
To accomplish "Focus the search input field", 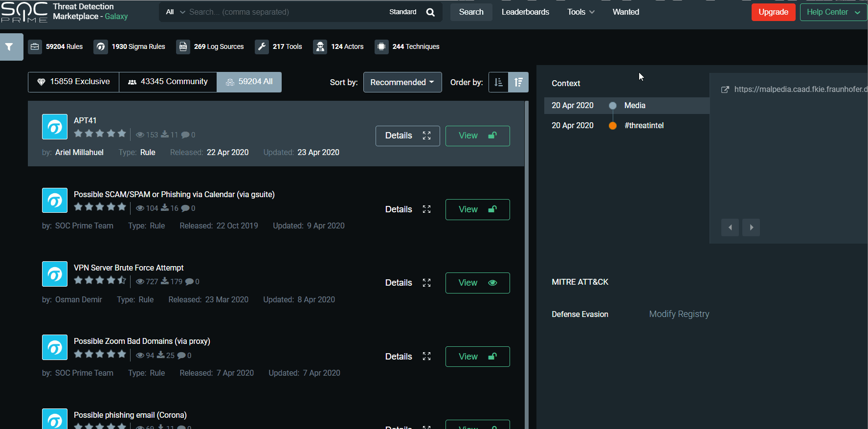I will pyautogui.click(x=286, y=12).
